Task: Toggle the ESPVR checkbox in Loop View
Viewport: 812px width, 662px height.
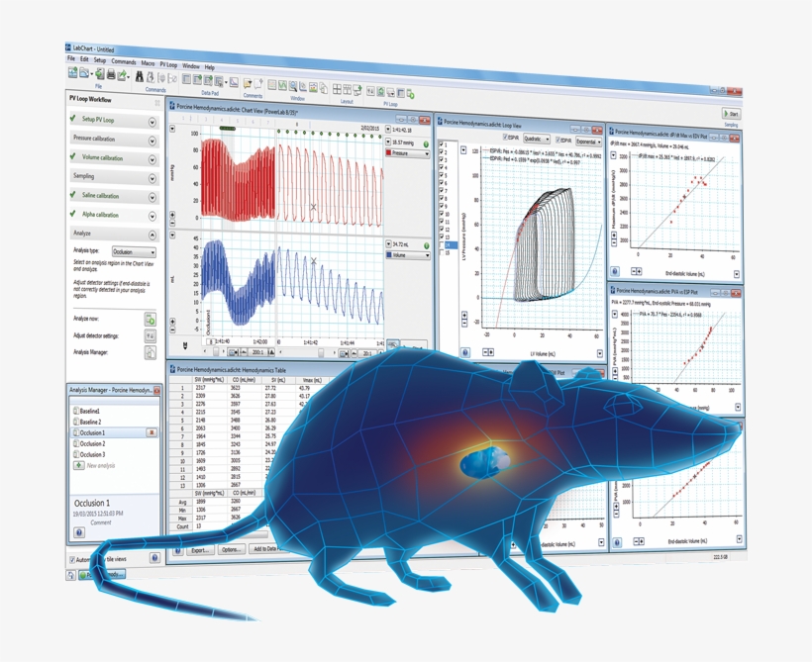Action: coord(506,139)
